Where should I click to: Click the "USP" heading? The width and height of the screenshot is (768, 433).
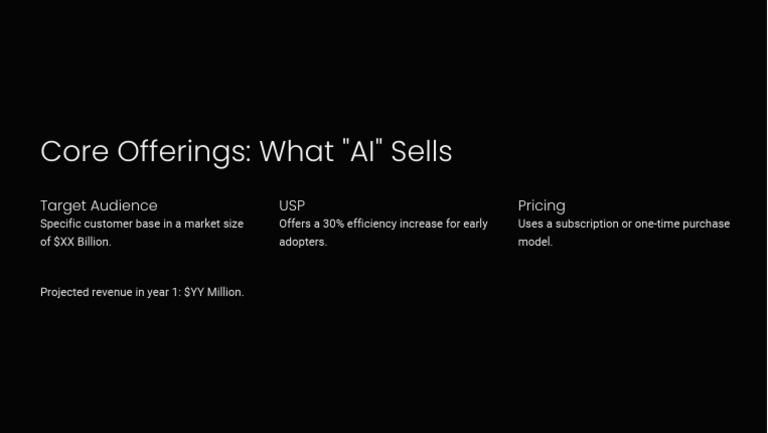point(292,205)
